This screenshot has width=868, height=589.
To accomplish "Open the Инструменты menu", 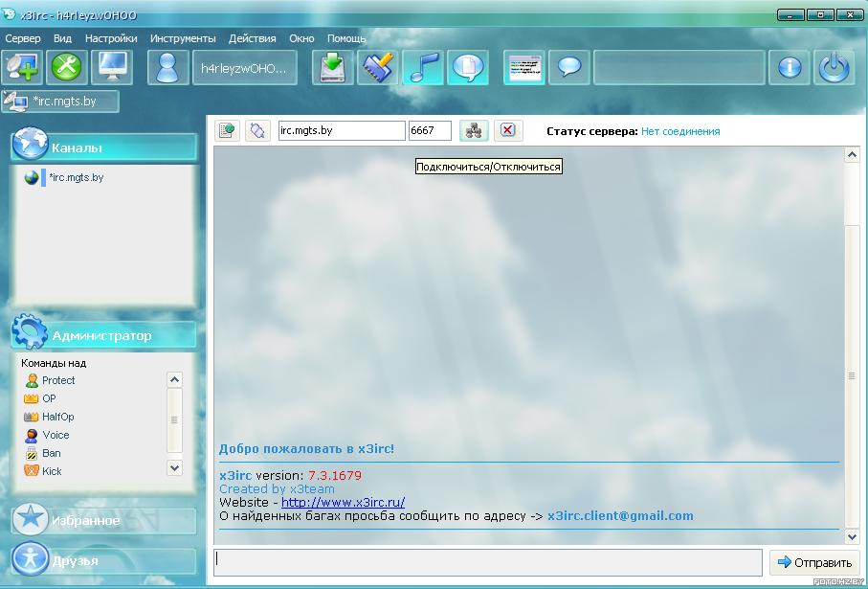I will coord(183,38).
